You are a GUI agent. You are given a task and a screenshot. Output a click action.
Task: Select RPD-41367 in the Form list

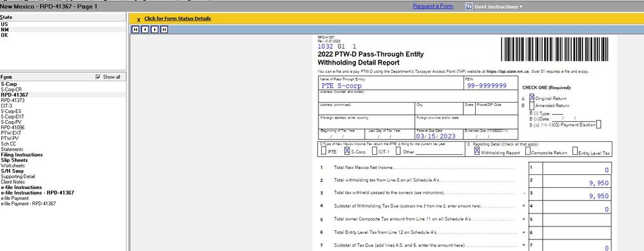pos(63,95)
